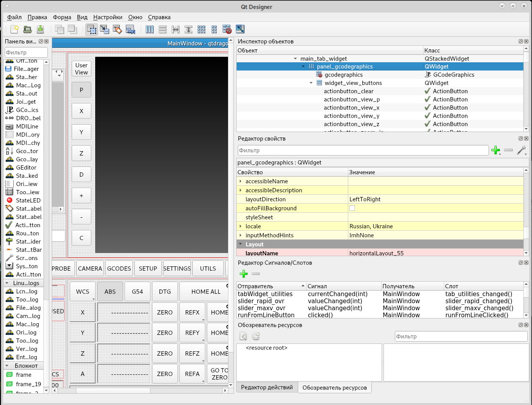
Task: Toggle the P view button in form
Action: click(81, 90)
